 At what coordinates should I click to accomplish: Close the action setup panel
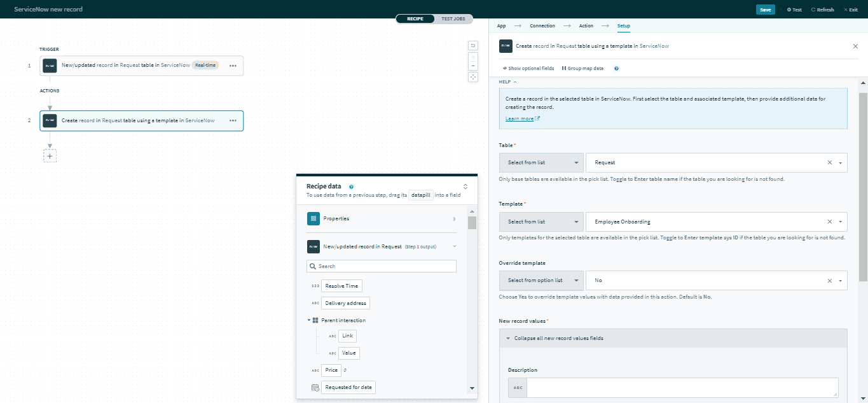(x=855, y=46)
